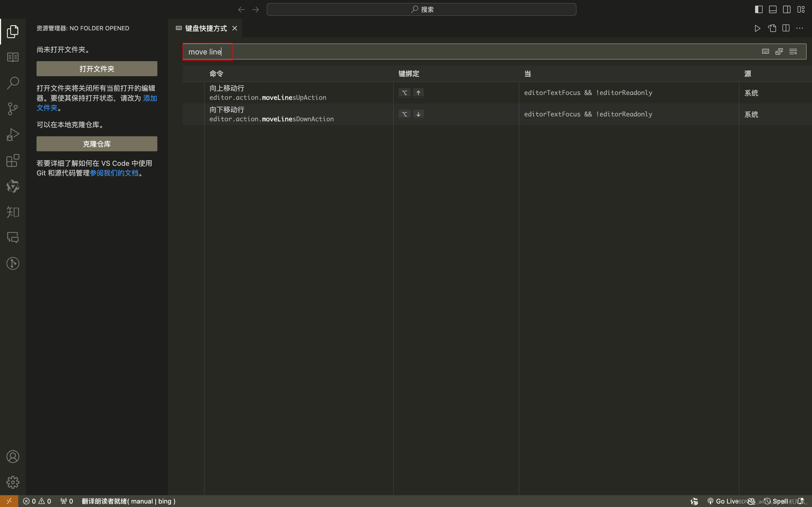Clear the keybindings search input
Viewport: 812px width, 507px height.
(x=793, y=51)
